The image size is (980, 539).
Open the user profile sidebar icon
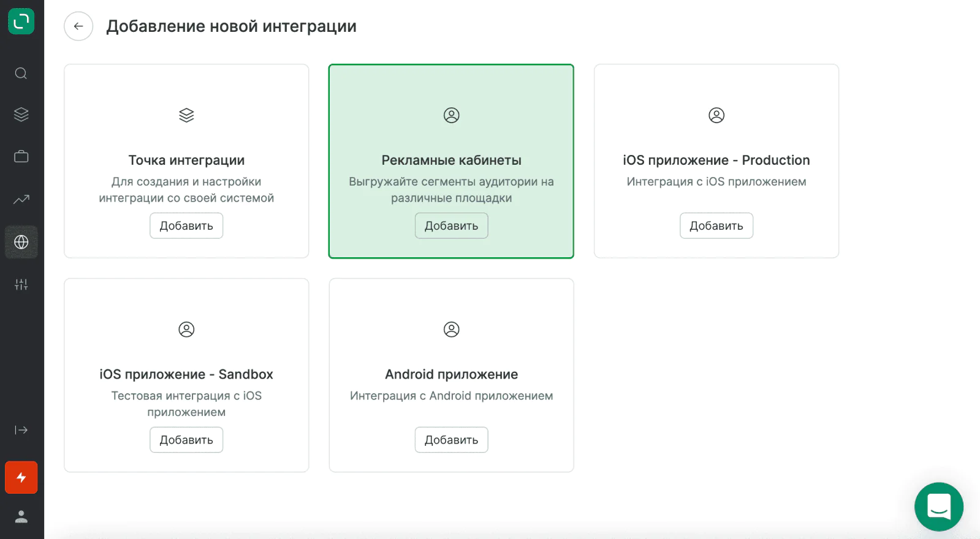tap(21, 517)
